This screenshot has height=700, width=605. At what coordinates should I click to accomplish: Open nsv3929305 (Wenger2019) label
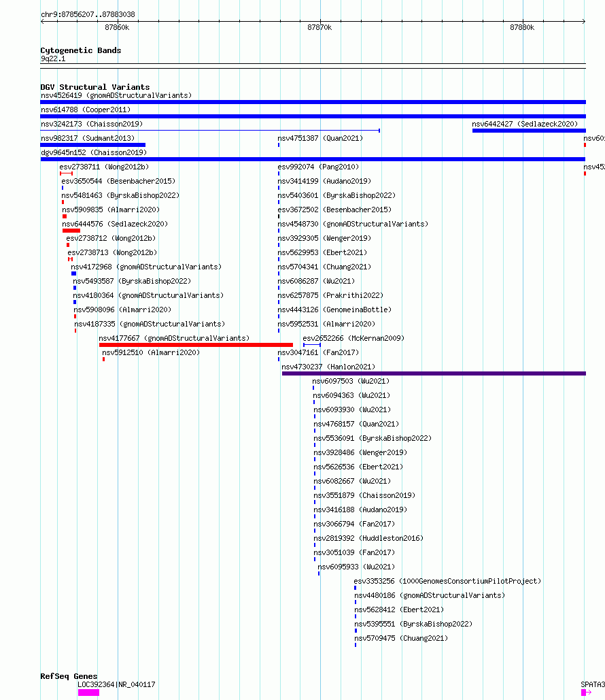coord(324,238)
